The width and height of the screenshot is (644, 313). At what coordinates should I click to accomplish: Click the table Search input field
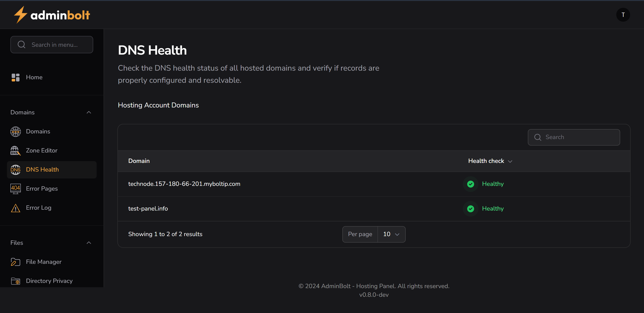pos(574,137)
